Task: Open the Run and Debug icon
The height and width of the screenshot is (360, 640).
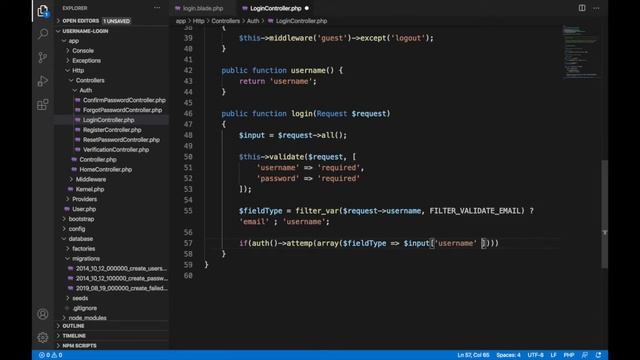Action: point(43,81)
